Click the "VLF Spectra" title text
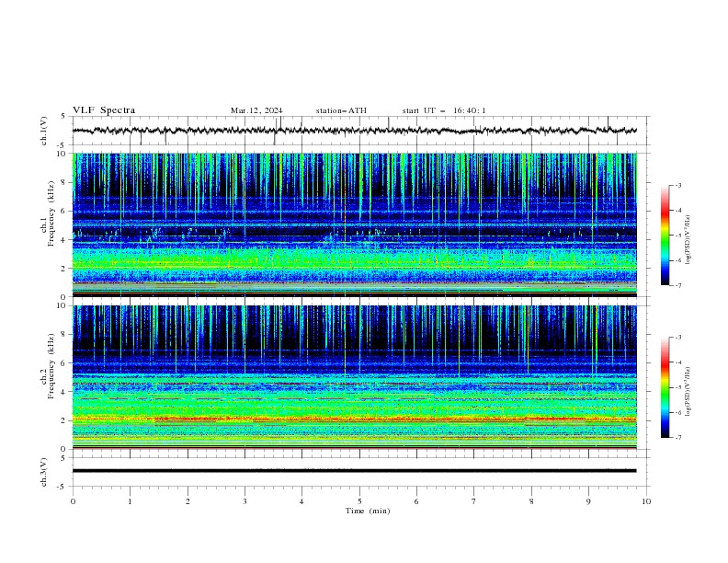Screen dimensions: 728x563 (104, 110)
